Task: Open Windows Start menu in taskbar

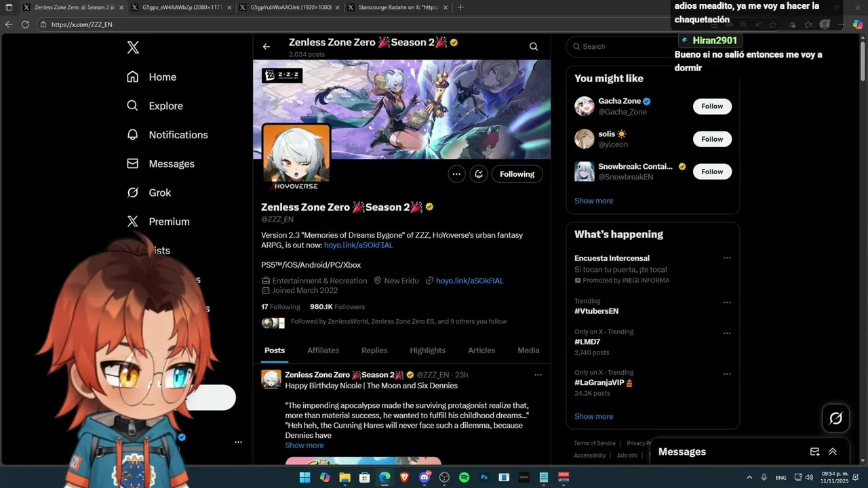Action: coord(305,477)
